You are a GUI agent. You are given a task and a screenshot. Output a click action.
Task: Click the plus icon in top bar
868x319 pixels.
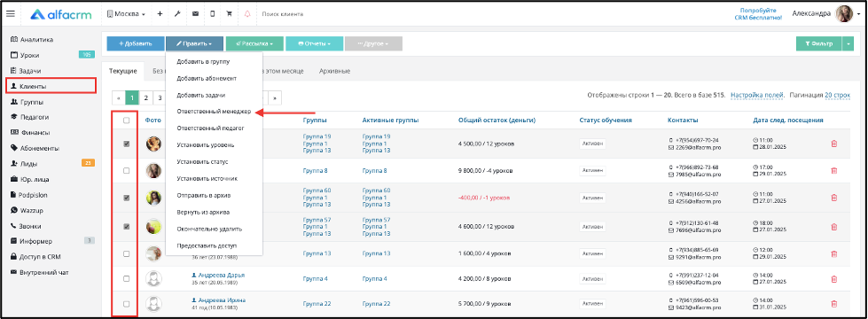pyautogui.click(x=160, y=14)
